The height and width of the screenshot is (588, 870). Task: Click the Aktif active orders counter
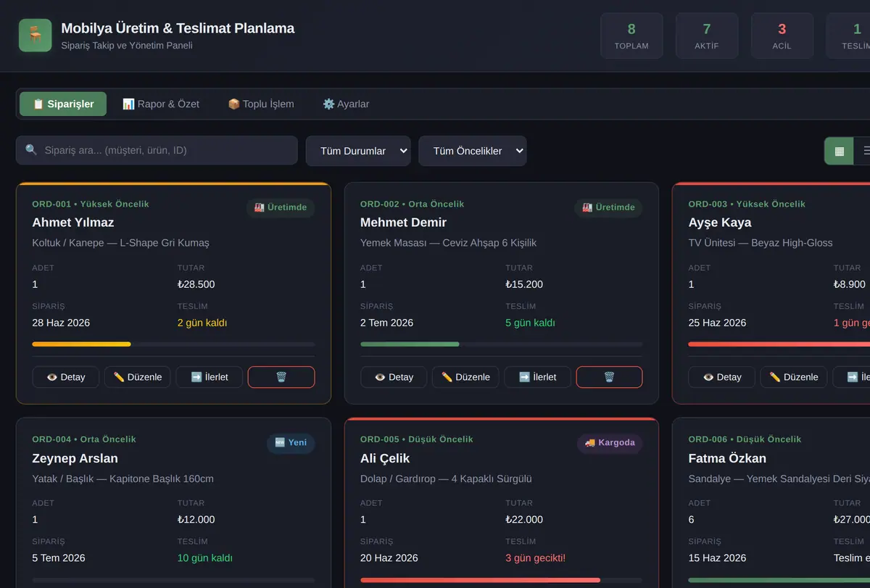click(x=707, y=36)
